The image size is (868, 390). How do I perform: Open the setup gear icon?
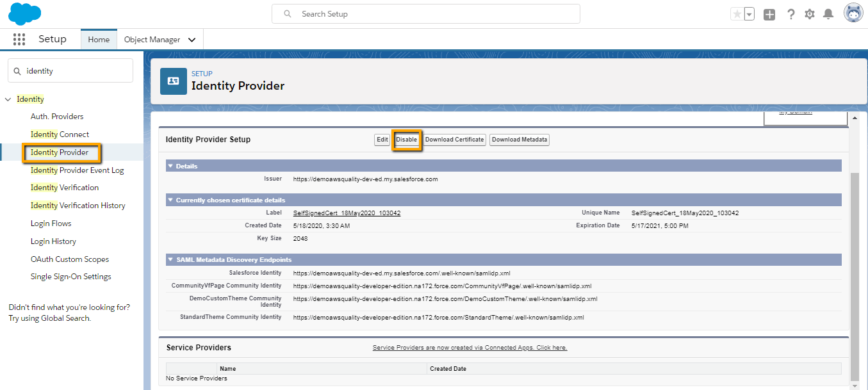coord(810,14)
